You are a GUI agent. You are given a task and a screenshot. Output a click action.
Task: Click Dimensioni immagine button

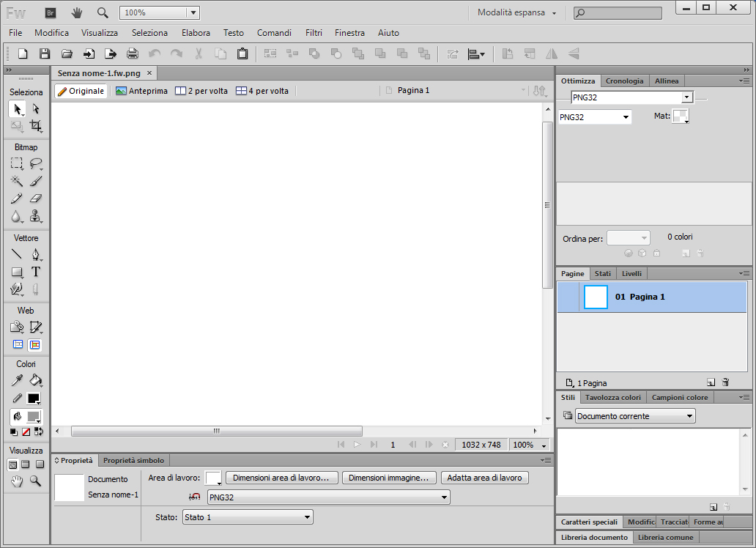pos(389,478)
